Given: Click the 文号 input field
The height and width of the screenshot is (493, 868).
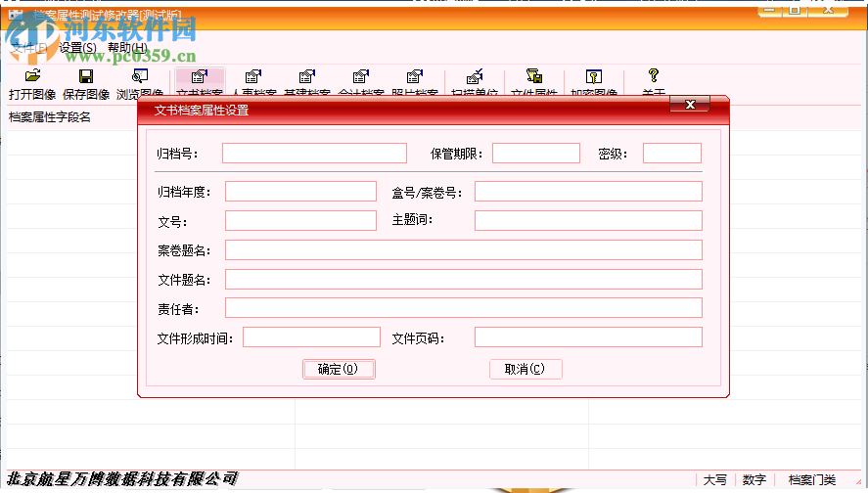Looking at the screenshot, I should (x=300, y=221).
